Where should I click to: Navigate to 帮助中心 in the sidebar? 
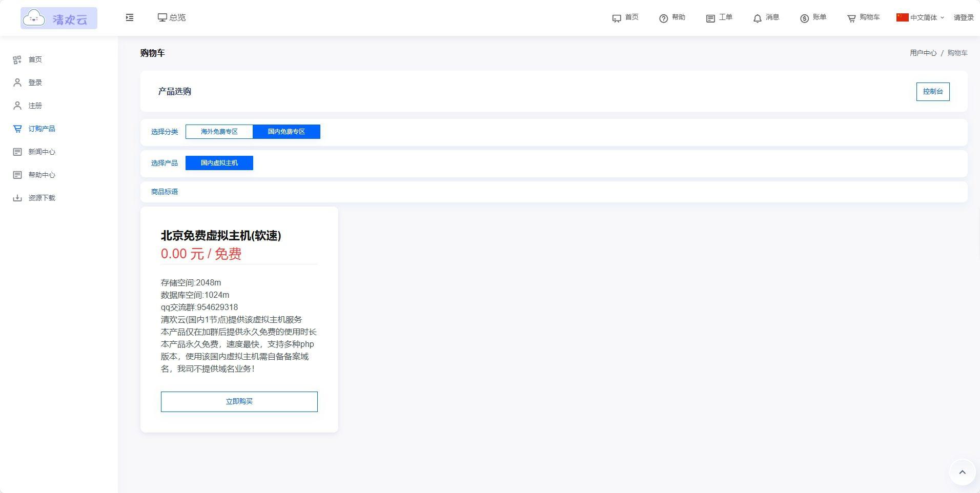42,174
